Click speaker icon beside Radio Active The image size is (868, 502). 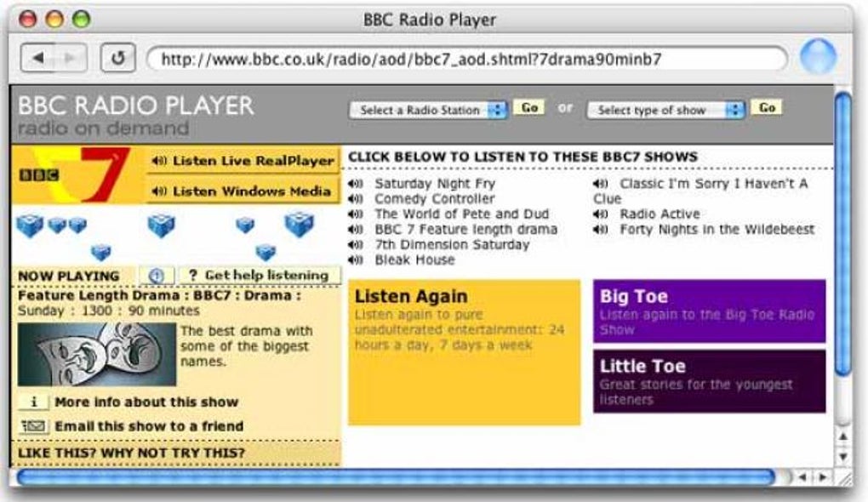[x=600, y=214]
